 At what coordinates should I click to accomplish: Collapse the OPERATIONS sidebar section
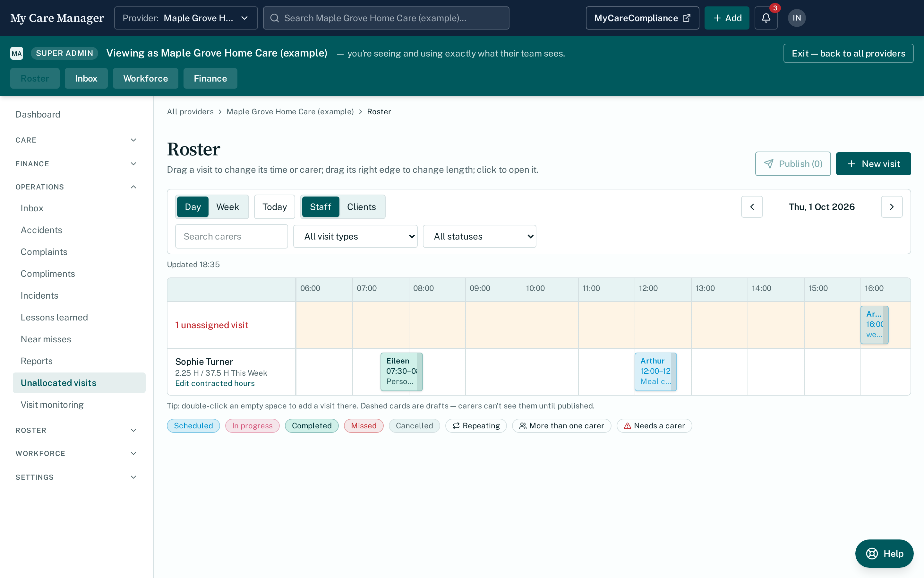[76, 187]
